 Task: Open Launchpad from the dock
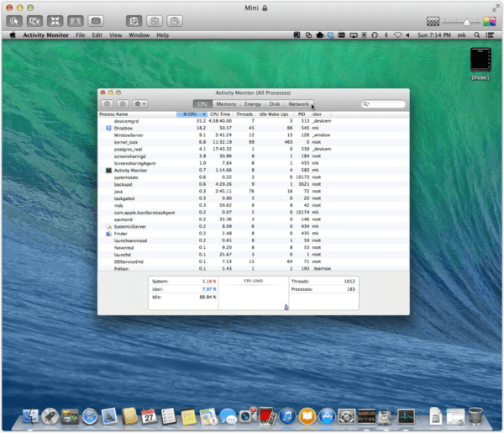pyautogui.click(x=50, y=416)
